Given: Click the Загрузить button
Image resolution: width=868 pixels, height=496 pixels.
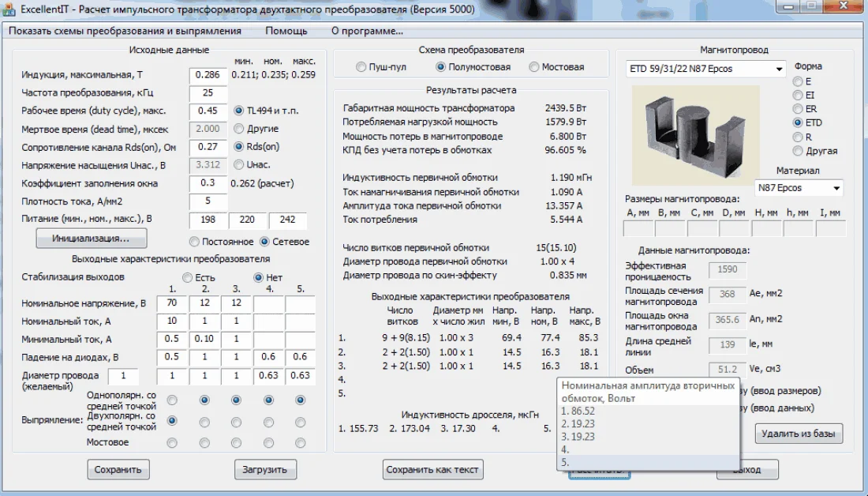Looking at the screenshot, I should tap(265, 470).
